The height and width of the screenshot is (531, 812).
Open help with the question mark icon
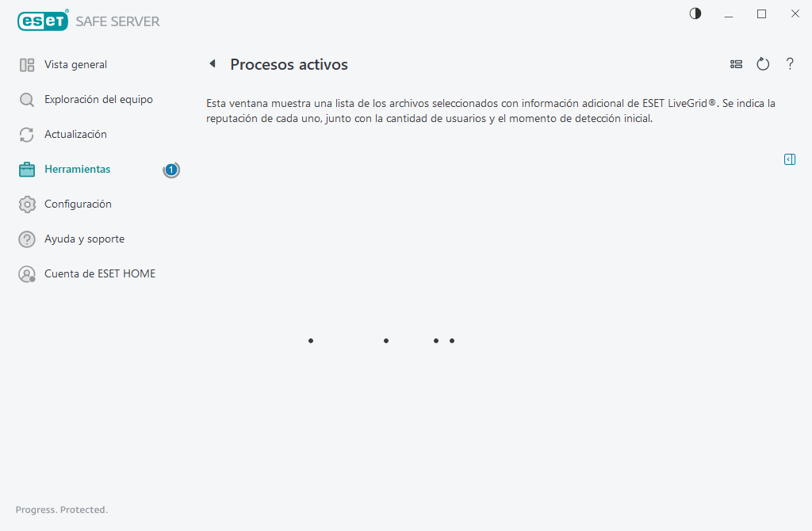pos(790,64)
